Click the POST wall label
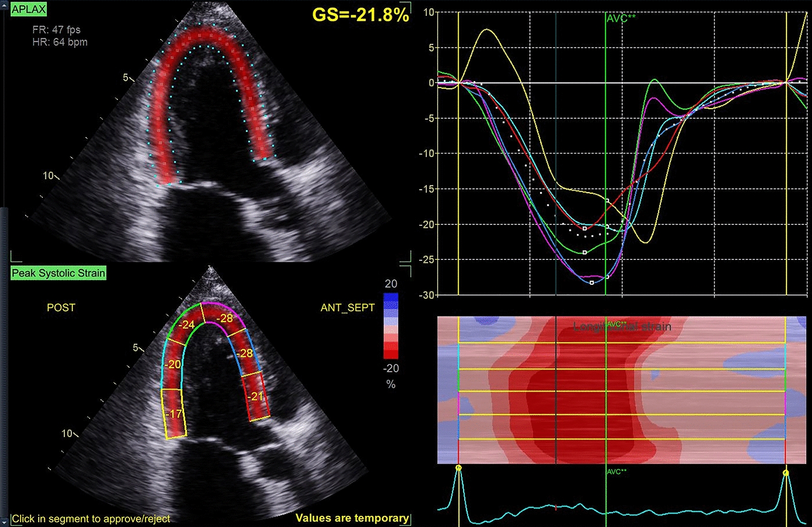 (x=61, y=307)
